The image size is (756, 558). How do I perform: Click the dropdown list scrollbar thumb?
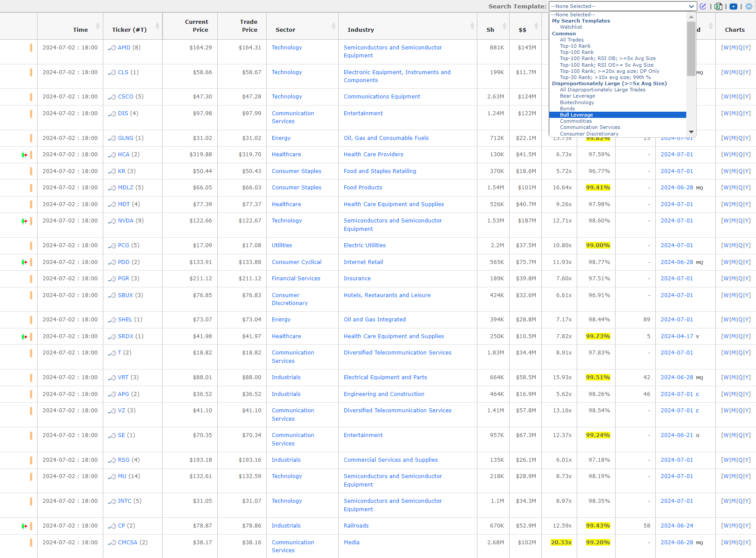tap(691, 49)
